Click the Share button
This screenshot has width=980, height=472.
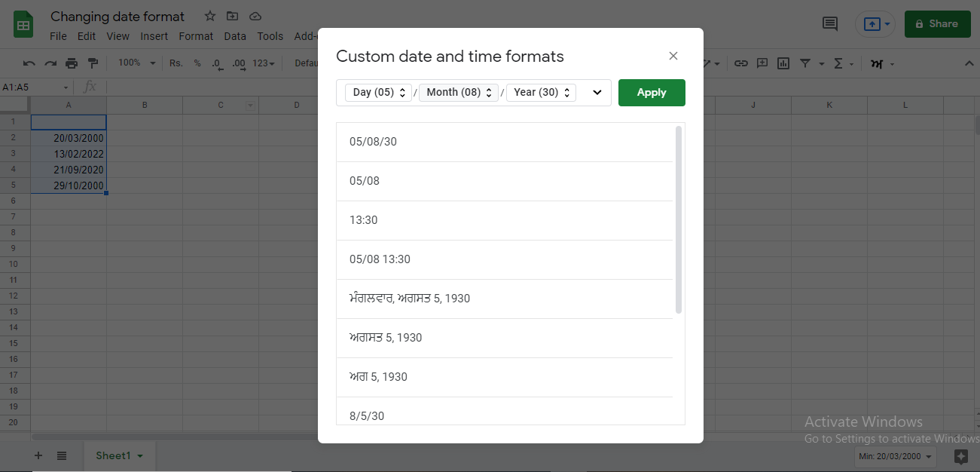pyautogui.click(x=937, y=24)
